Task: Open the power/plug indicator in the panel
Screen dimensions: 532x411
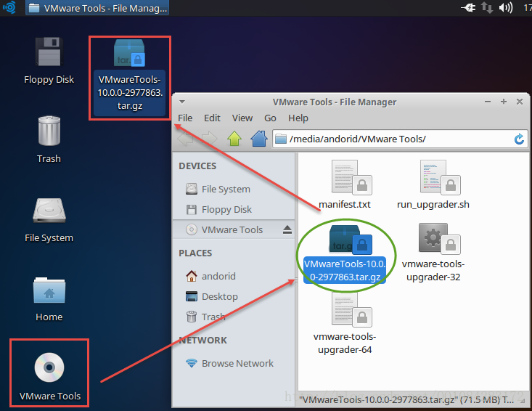Action: (469, 7)
